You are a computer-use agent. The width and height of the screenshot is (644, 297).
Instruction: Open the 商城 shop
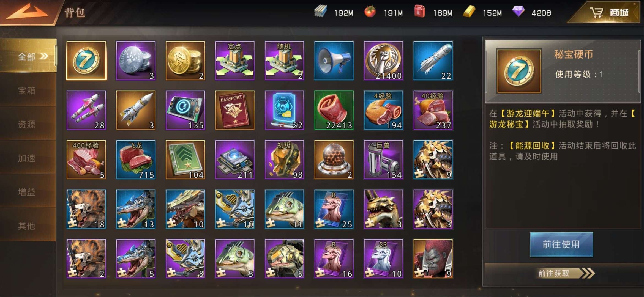(x=609, y=13)
